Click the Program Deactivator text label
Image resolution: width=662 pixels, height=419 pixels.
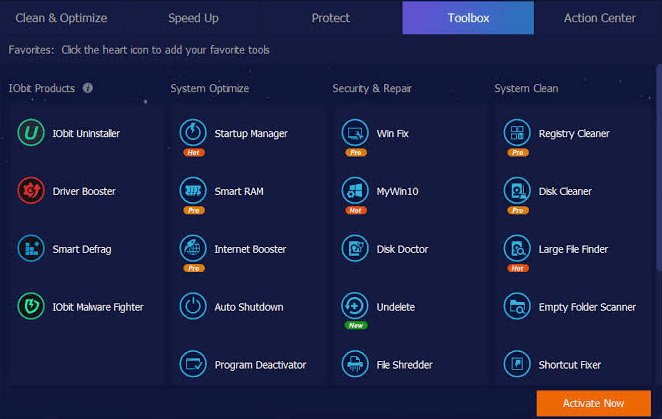pyautogui.click(x=260, y=365)
